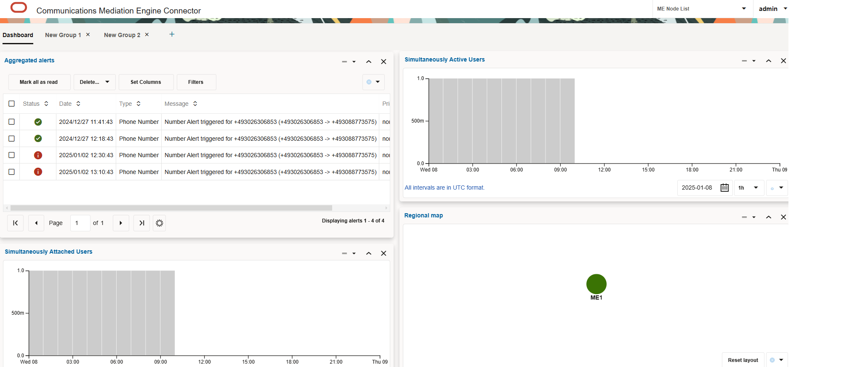Go to next alerts page

click(121, 223)
